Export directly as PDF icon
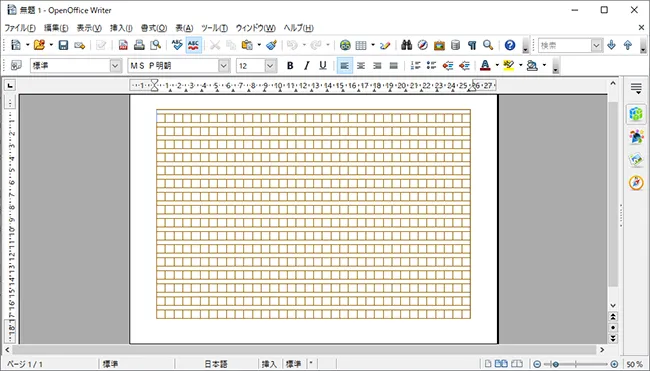 click(x=123, y=45)
